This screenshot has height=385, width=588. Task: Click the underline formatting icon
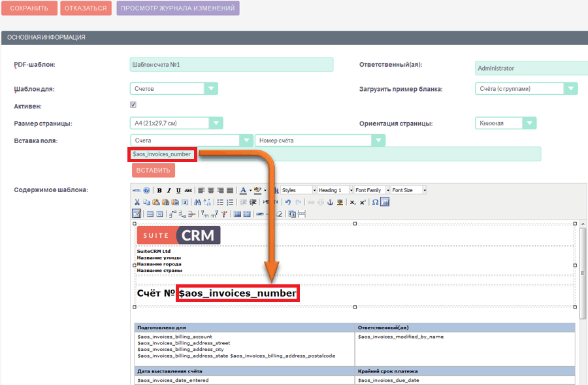(x=178, y=190)
